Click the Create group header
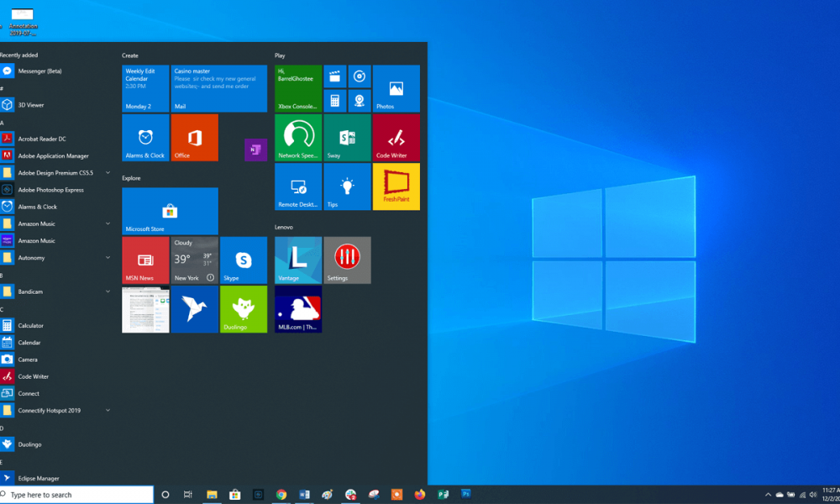The width and height of the screenshot is (840, 504). (129, 55)
